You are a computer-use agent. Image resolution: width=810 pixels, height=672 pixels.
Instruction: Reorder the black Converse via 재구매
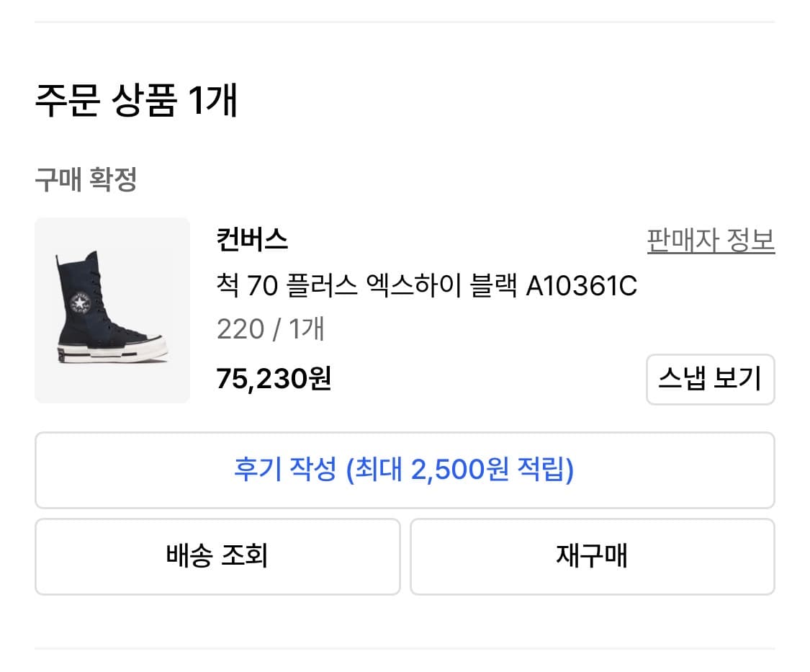pyautogui.click(x=593, y=556)
